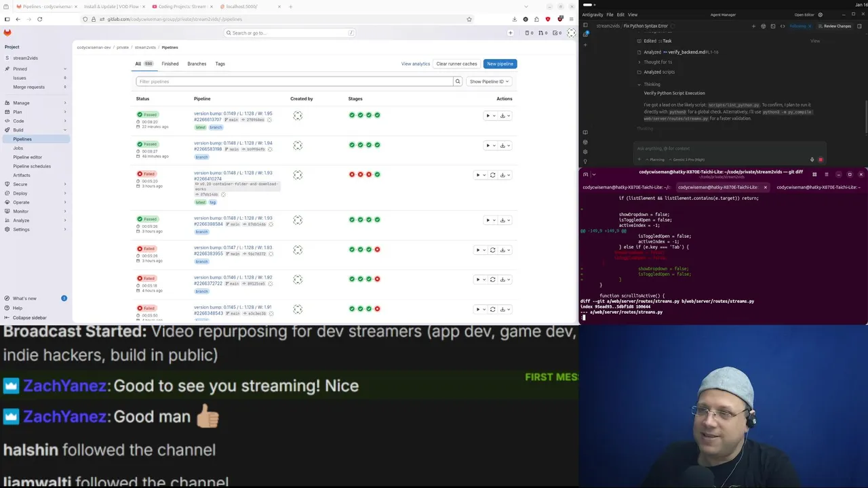
Task: Open the terminal hamburger menu icon
Action: tap(825, 174)
